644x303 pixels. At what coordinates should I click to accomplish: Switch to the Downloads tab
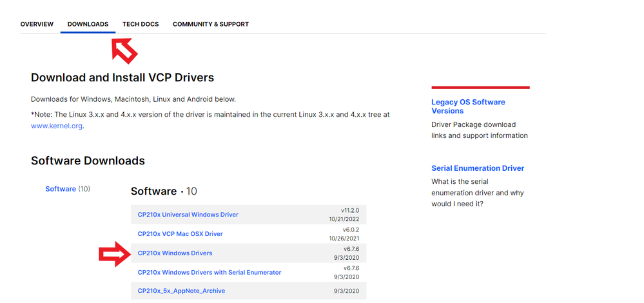coord(88,24)
